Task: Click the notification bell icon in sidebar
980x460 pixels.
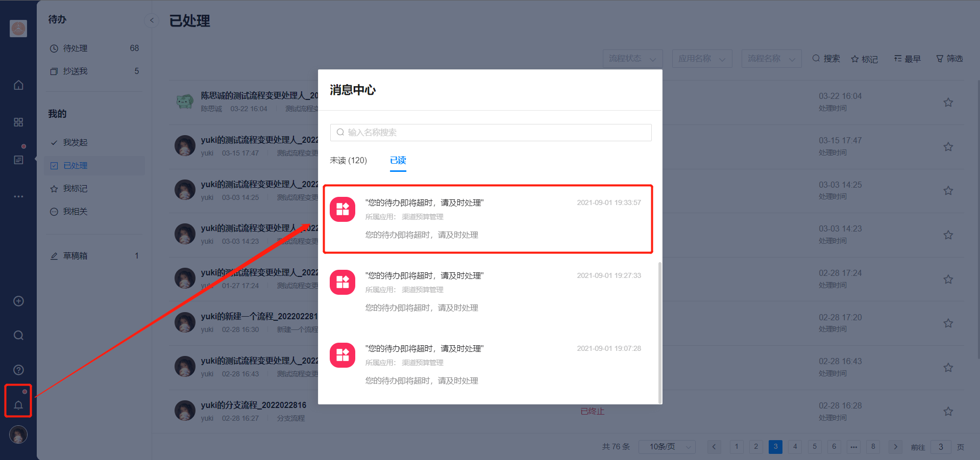Action: [x=18, y=405]
